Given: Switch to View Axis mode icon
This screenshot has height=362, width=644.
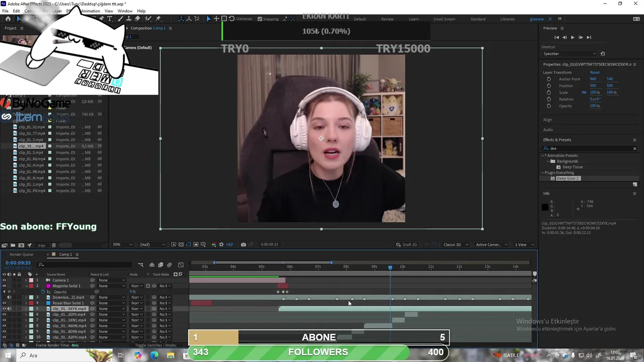Looking at the screenshot, I should [x=196, y=19].
